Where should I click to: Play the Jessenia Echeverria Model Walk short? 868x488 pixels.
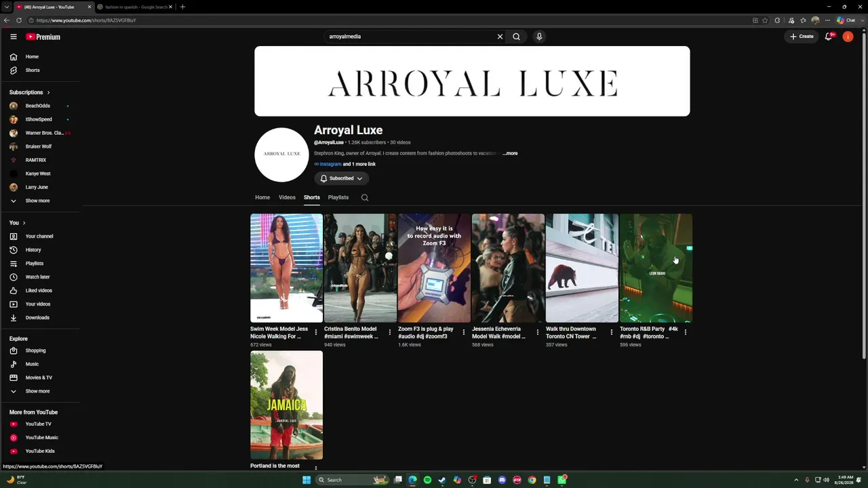(508, 268)
